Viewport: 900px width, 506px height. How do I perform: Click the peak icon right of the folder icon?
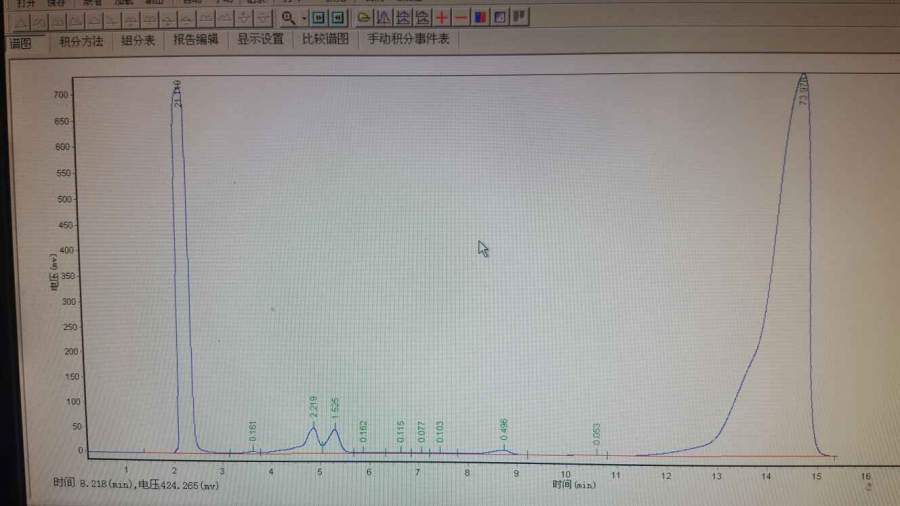383,18
